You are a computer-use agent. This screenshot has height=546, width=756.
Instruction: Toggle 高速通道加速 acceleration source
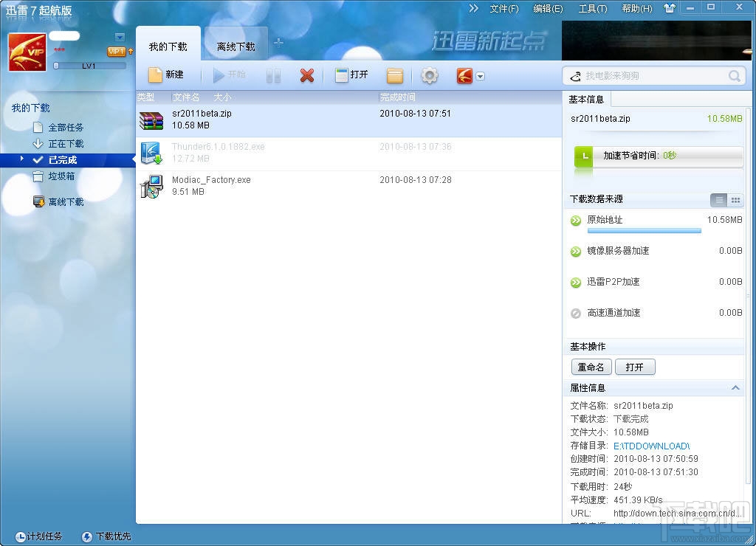(x=575, y=313)
